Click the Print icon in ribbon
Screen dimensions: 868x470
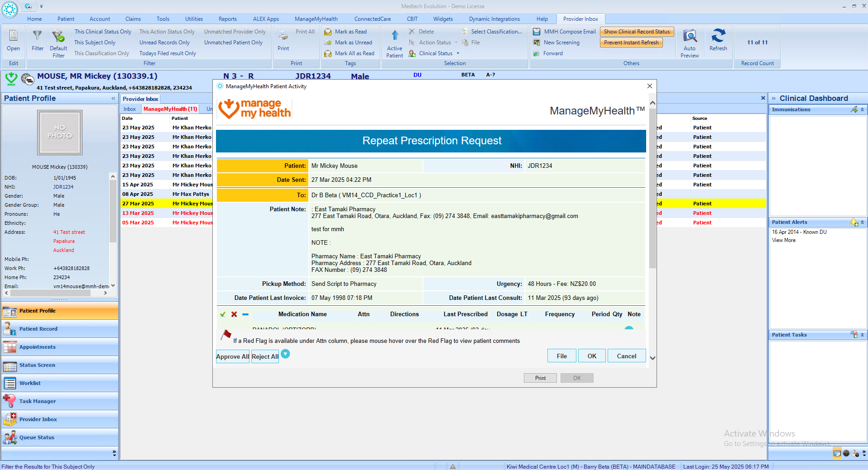pos(283,37)
